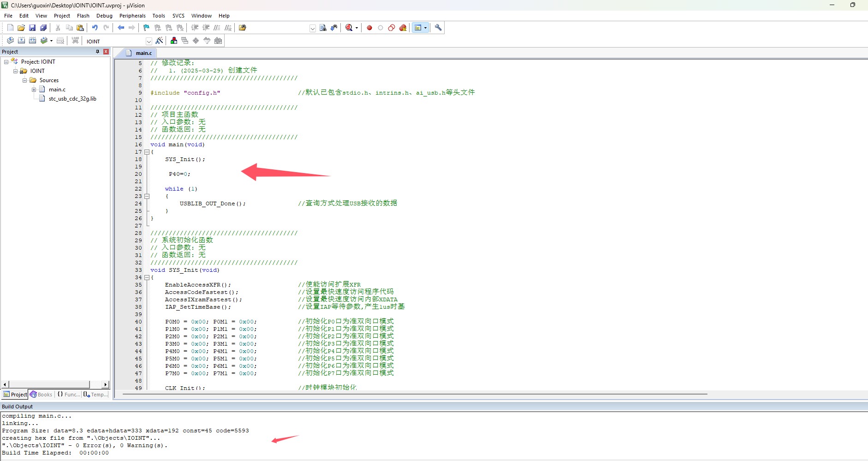The image size is (868, 461).
Task: Open the Edit menu
Action: coord(24,16)
